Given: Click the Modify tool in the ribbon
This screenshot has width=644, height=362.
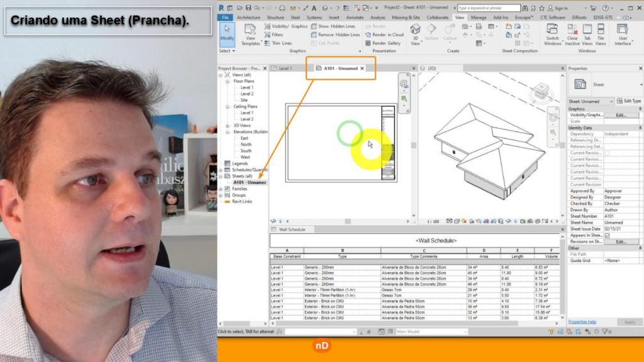Looking at the screenshot, I should tap(226, 34).
